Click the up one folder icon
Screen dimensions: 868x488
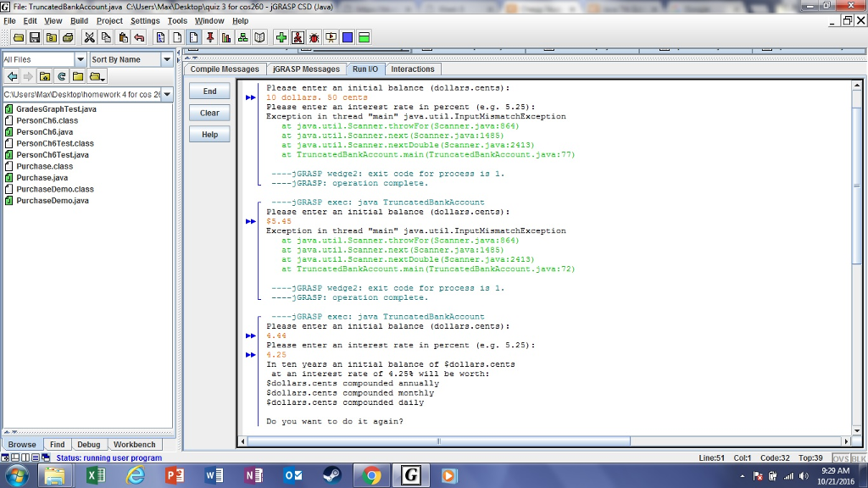pyautogui.click(x=45, y=76)
